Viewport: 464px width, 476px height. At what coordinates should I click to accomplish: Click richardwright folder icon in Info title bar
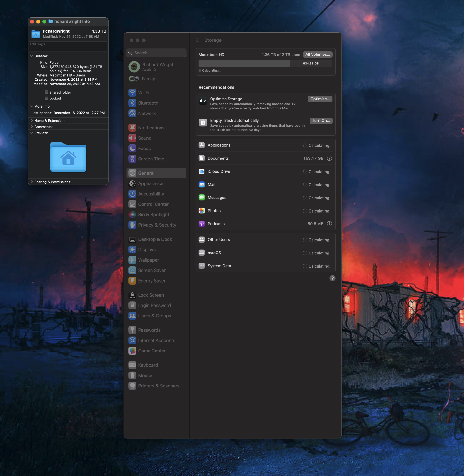[50, 21]
